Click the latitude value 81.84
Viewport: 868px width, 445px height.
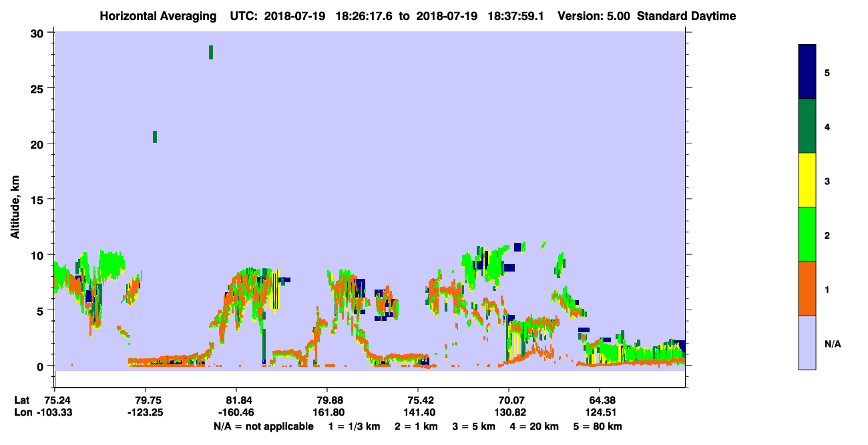pyautogui.click(x=236, y=400)
